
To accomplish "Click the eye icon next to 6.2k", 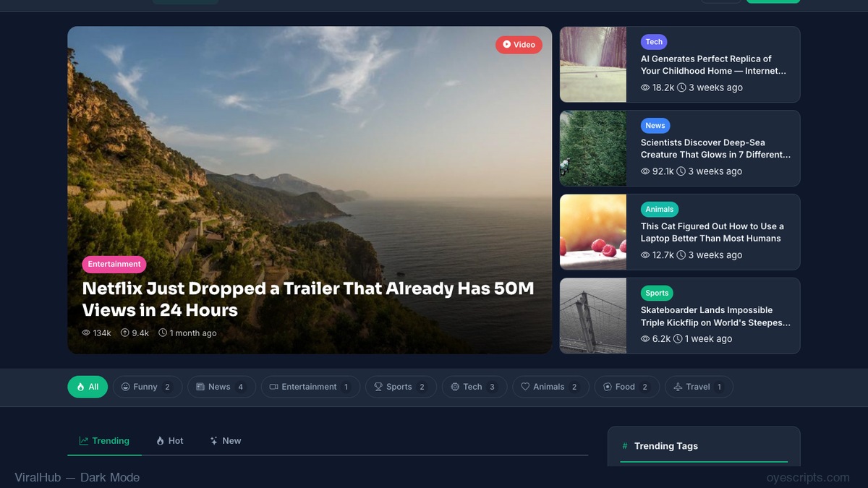I will click(x=645, y=339).
